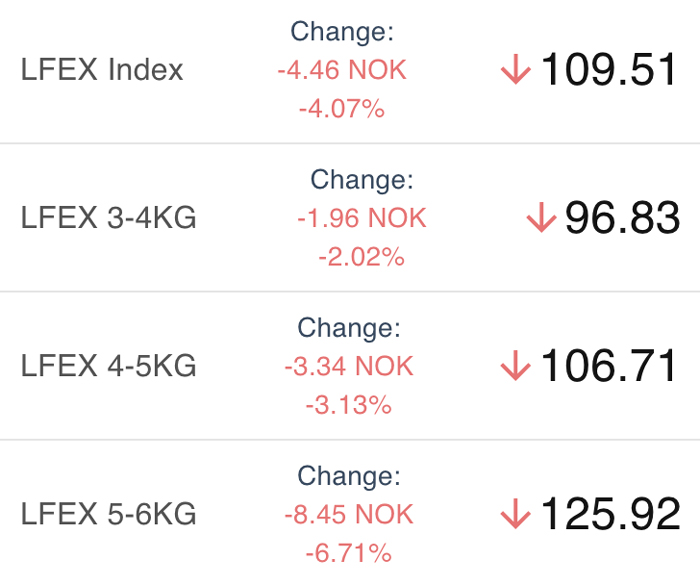Select the LFEX 3-4KG label
The width and height of the screenshot is (700, 585).
[x=108, y=217]
